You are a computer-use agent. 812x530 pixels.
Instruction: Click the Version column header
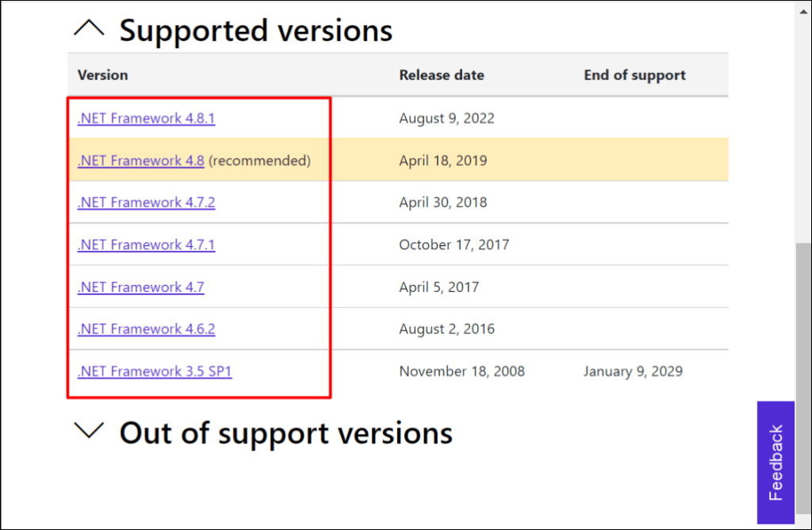tap(102, 75)
